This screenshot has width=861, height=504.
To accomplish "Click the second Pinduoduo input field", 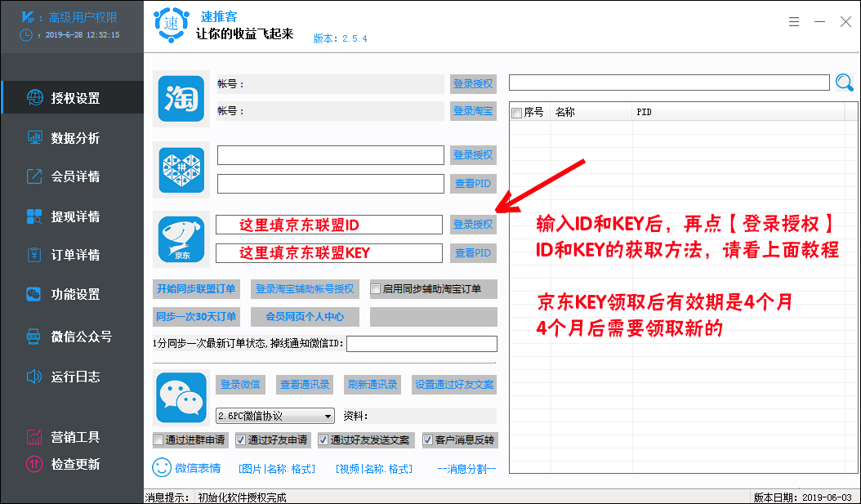I will point(331,183).
